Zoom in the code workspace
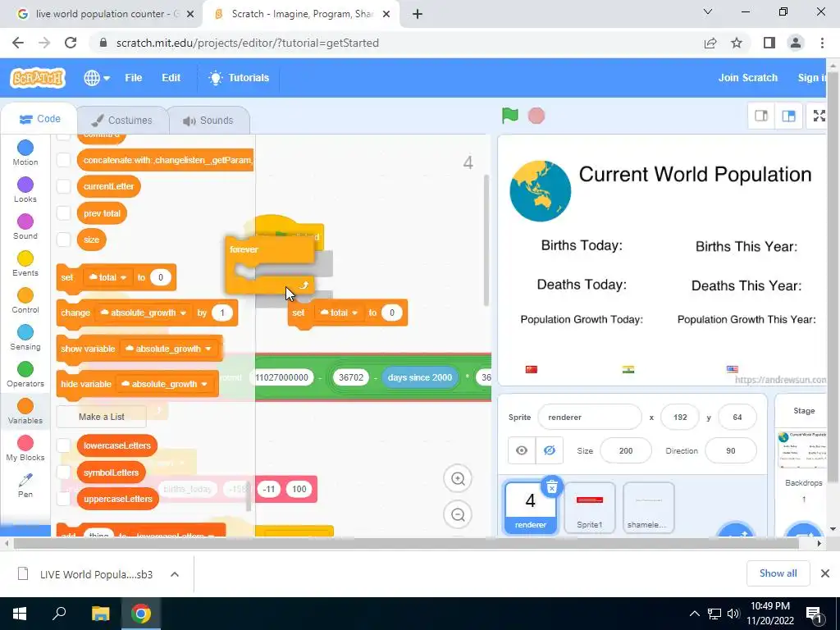This screenshot has width=840, height=630. [x=458, y=478]
